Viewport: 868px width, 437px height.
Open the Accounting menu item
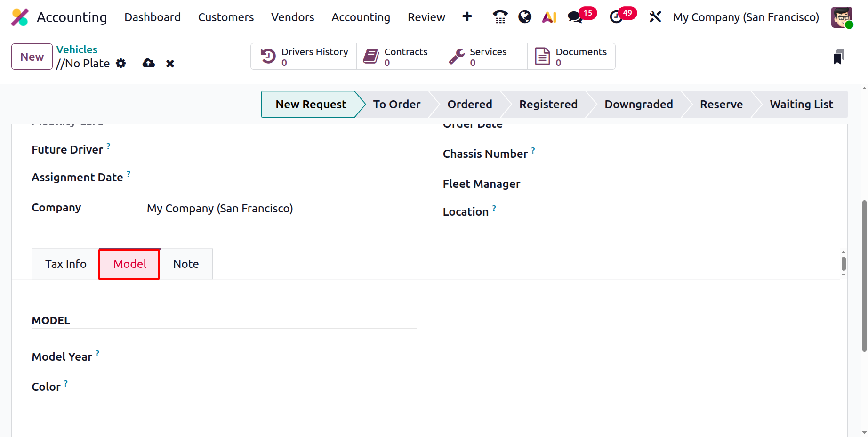point(361,17)
